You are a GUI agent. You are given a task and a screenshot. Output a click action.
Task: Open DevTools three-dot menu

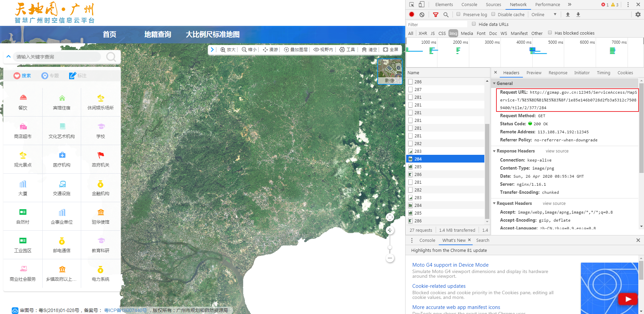628,5
